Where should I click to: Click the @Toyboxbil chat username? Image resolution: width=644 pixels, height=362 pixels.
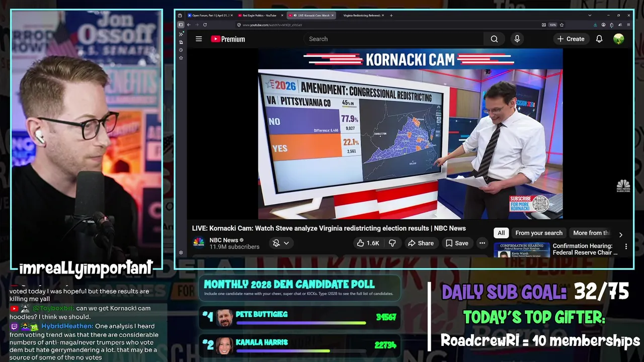pyautogui.click(x=53, y=308)
